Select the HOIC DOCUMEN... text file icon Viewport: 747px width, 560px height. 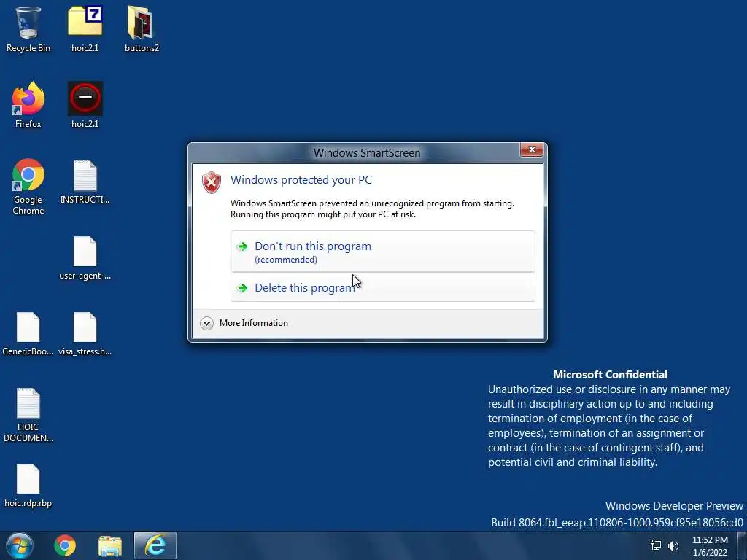click(28, 415)
